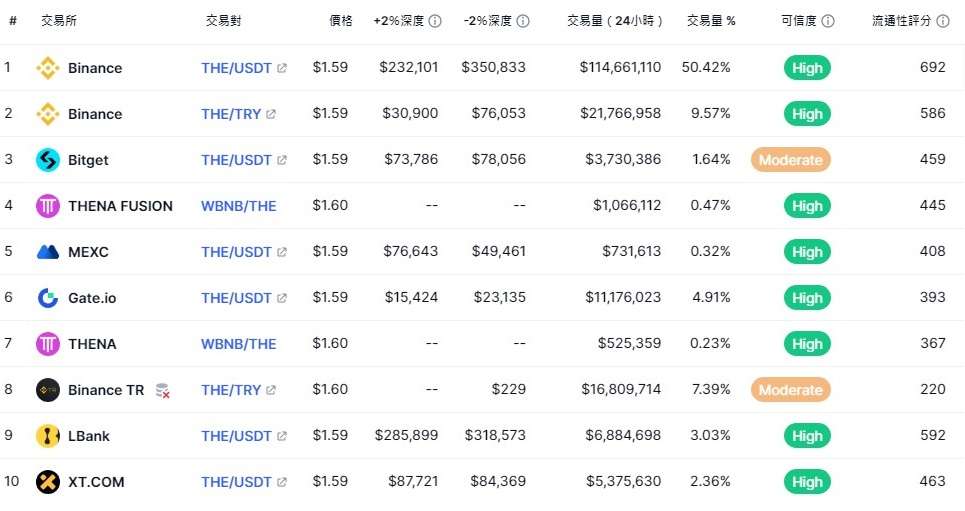Click the confidence column info icon
965x511 pixels.
pyautogui.click(x=828, y=21)
